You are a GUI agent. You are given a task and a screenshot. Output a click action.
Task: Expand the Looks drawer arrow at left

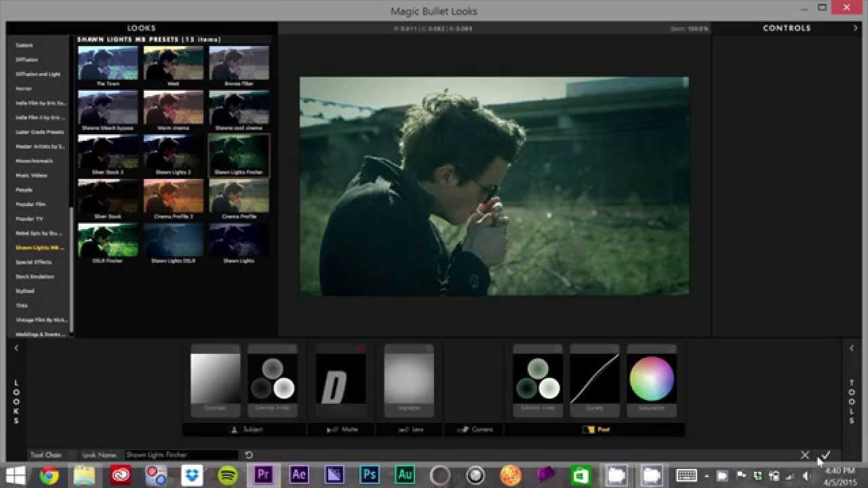pos(16,348)
